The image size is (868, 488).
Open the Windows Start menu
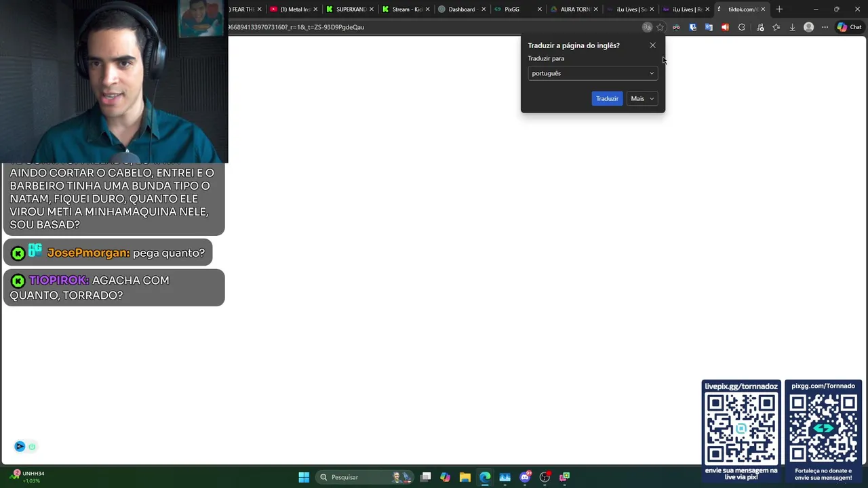tap(304, 477)
